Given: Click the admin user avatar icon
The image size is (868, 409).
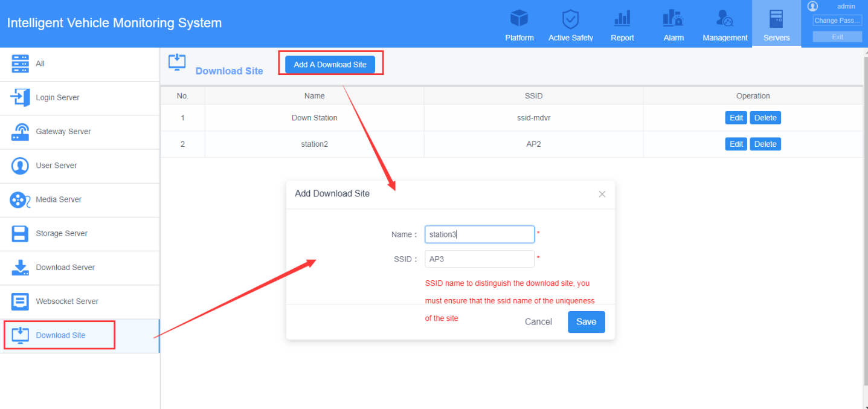Looking at the screenshot, I should (812, 6).
